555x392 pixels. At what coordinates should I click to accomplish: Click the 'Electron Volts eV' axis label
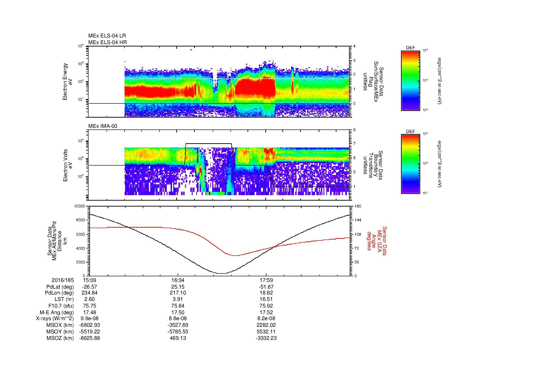point(68,166)
